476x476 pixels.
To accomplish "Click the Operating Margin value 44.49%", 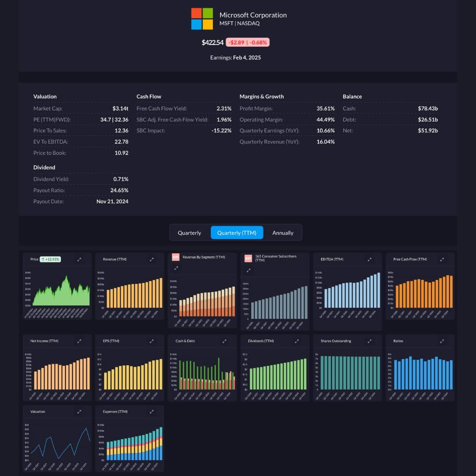I will coord(326,119).
